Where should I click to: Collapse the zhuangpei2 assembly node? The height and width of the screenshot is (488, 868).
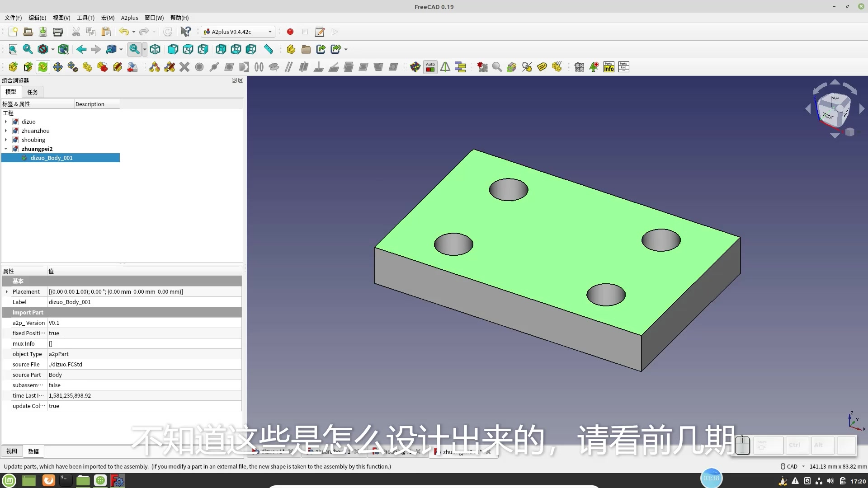coord(6,149)
